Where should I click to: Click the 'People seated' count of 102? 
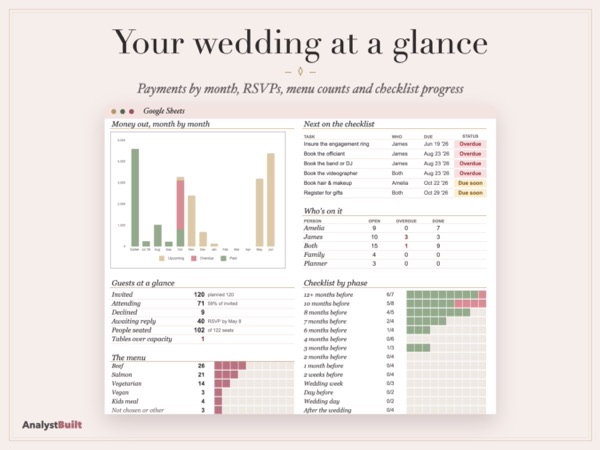coord(199,330)
